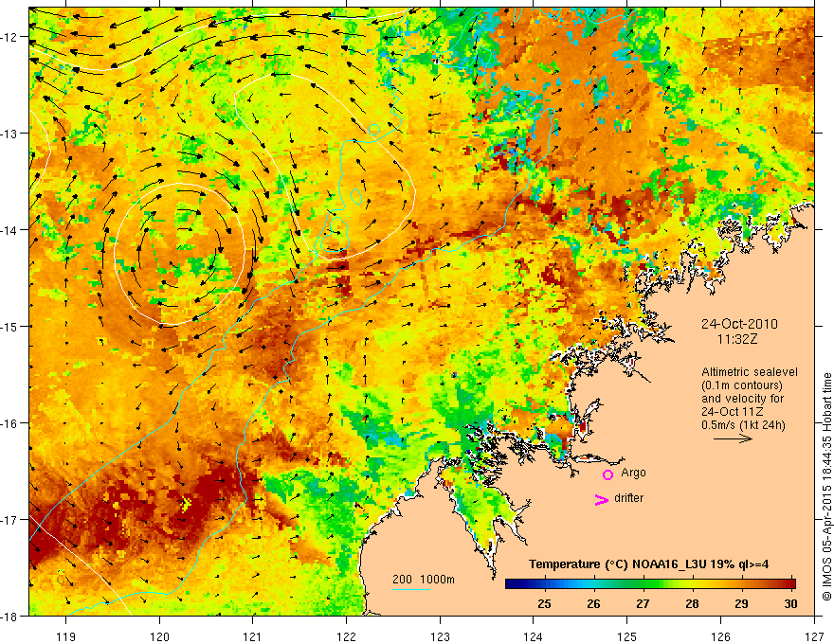Click the latitude axis label -17
This screenshot has height=644, width=834.
click(x=10, y=520)
